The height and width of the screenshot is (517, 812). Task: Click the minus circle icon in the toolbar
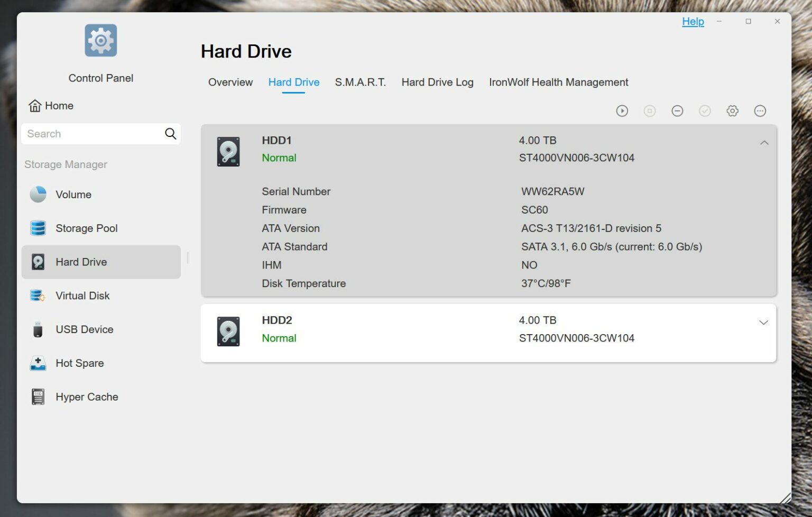tap(677, 111)
